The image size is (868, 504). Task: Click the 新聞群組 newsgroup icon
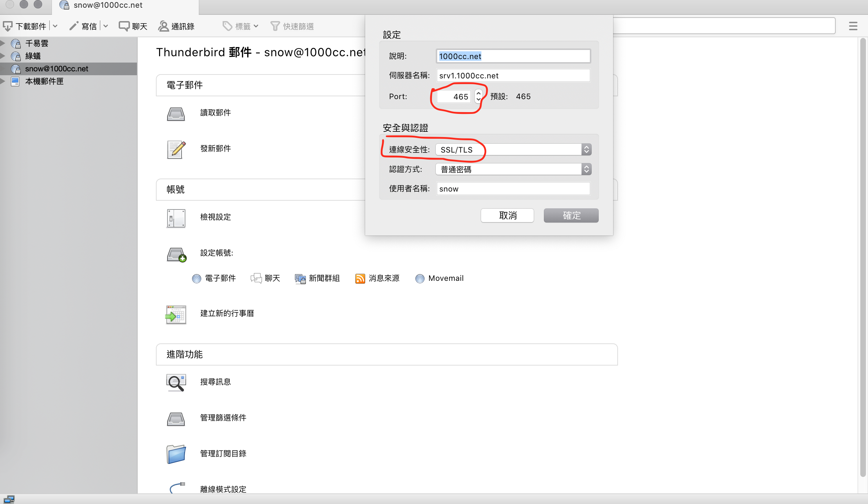tap(300, 279)
